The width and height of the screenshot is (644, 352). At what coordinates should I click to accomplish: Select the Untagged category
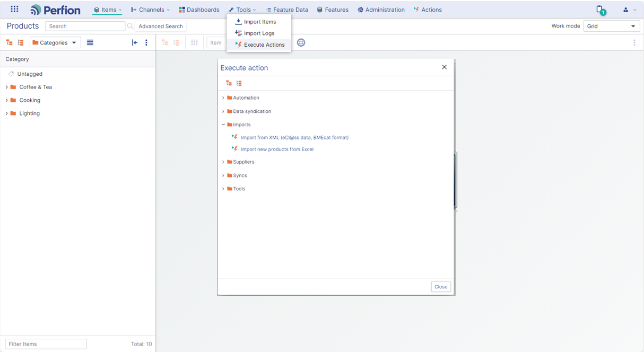[30, 74]
